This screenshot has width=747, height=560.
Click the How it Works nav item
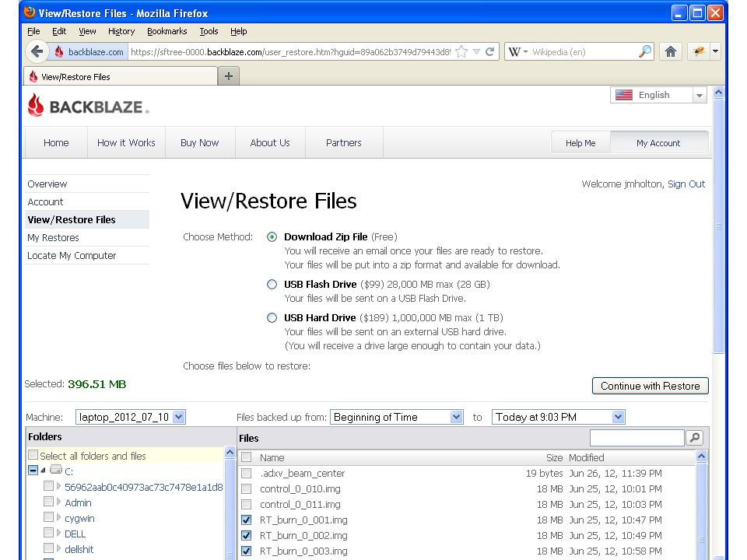pos(126,143)
